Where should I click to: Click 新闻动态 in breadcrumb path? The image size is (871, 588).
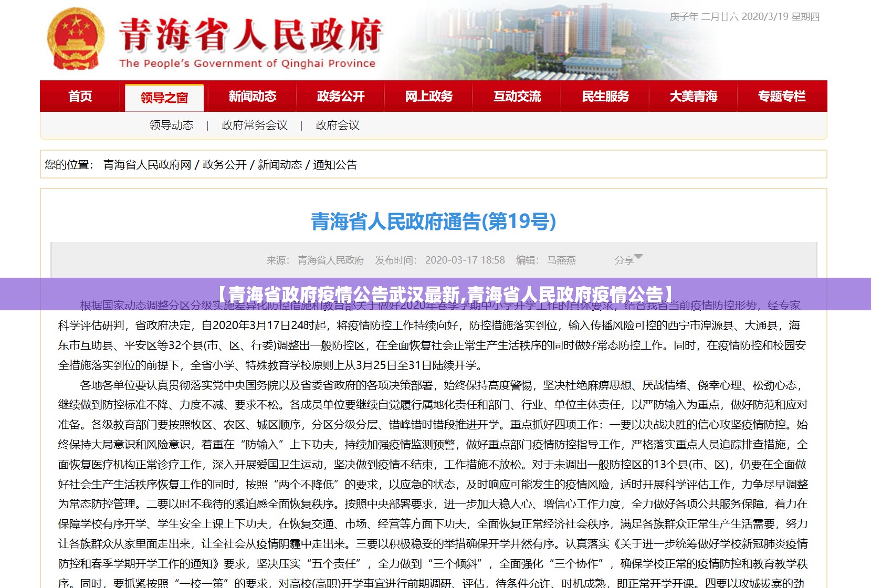(280, 165)
